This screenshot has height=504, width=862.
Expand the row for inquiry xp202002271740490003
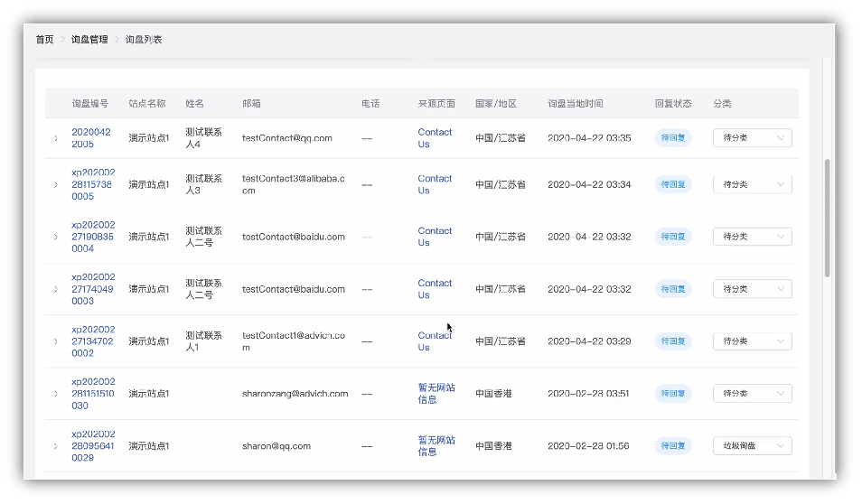55,289
